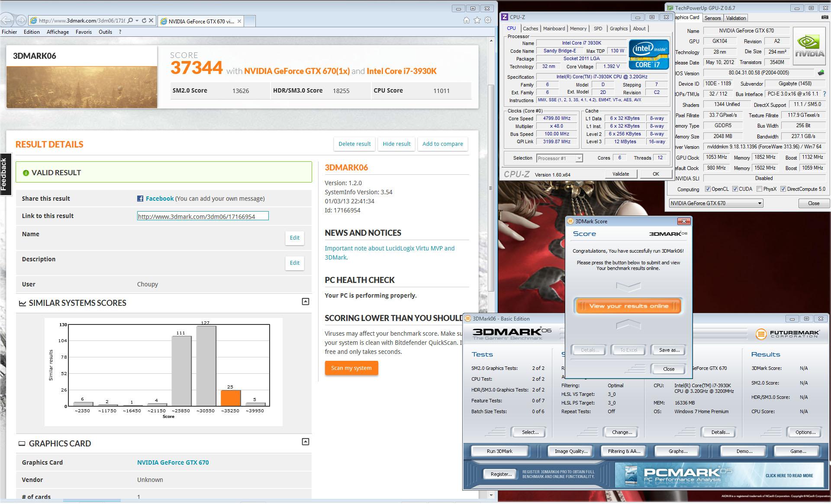Open the GPU-Z Validation tab
The image size is (831, 504).
[736, 18]
